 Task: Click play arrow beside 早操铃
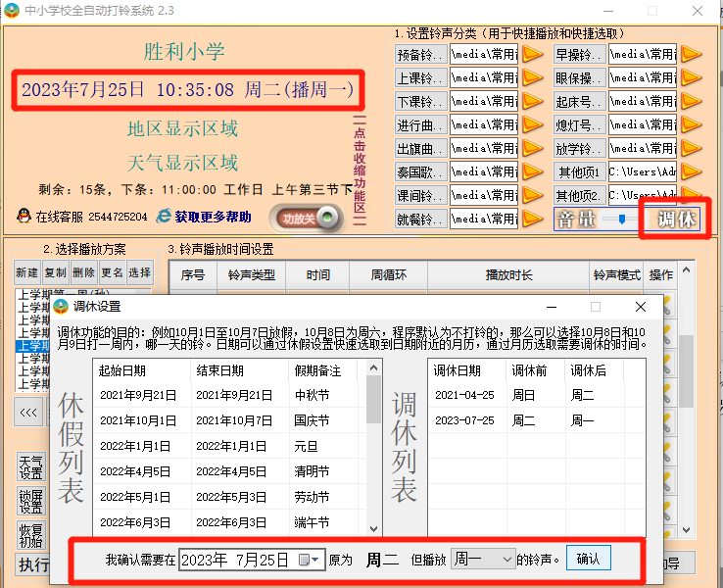coord(692,54)
